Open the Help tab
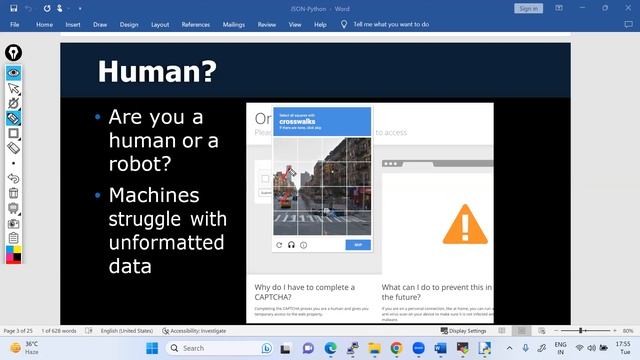640x360 pixels. (x=320, y=24)
